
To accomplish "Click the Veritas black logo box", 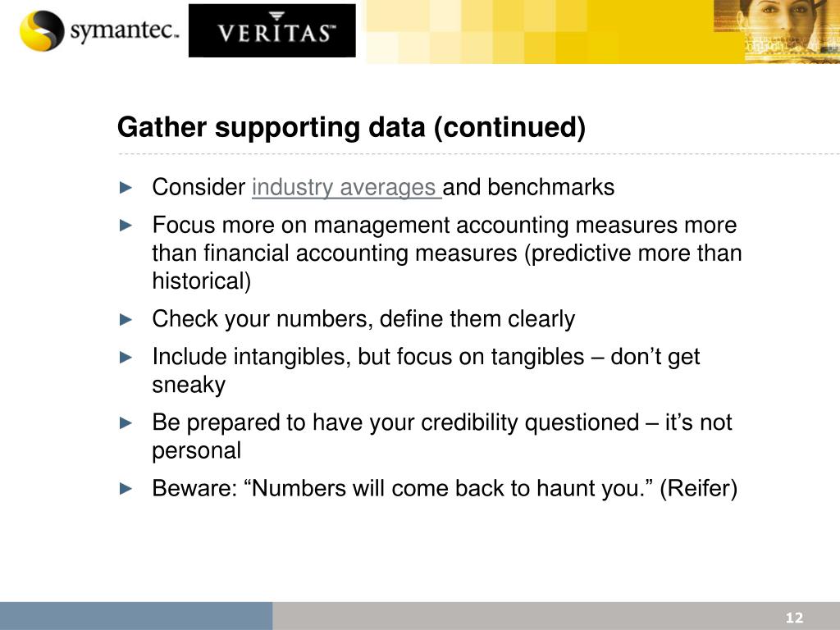I will tap(272, 30).
